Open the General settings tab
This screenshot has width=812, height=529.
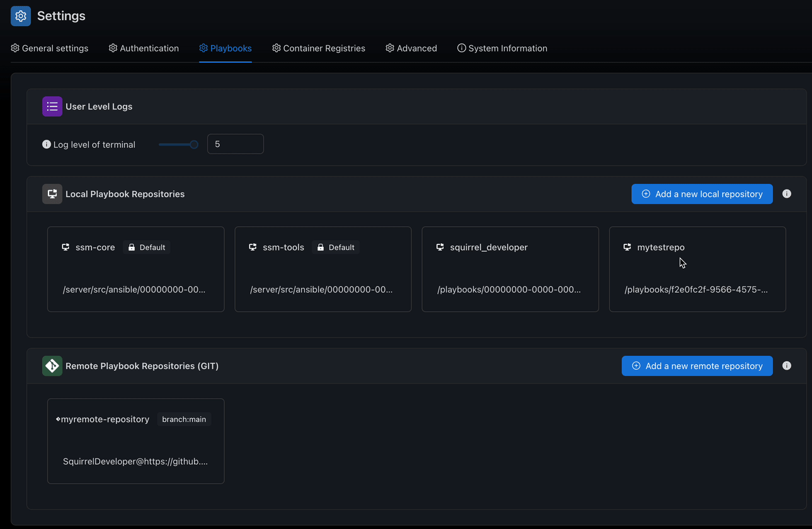pyautogui.click(x=50, y=48)
